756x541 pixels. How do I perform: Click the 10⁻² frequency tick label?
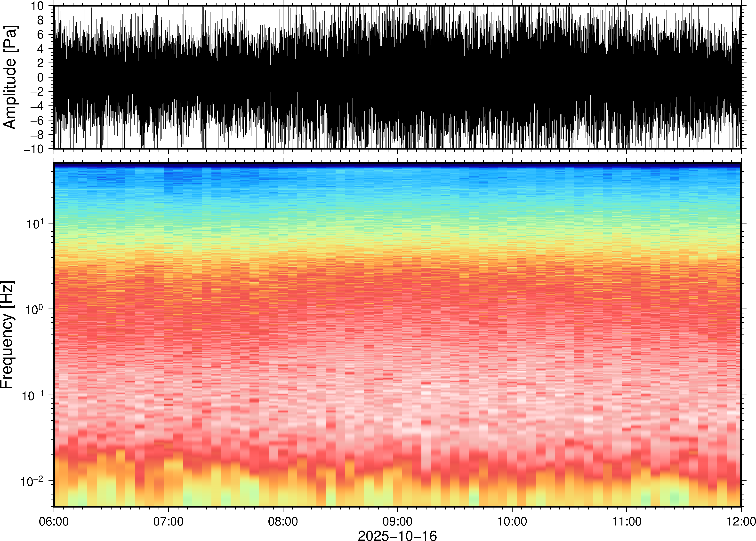(32, 481)
